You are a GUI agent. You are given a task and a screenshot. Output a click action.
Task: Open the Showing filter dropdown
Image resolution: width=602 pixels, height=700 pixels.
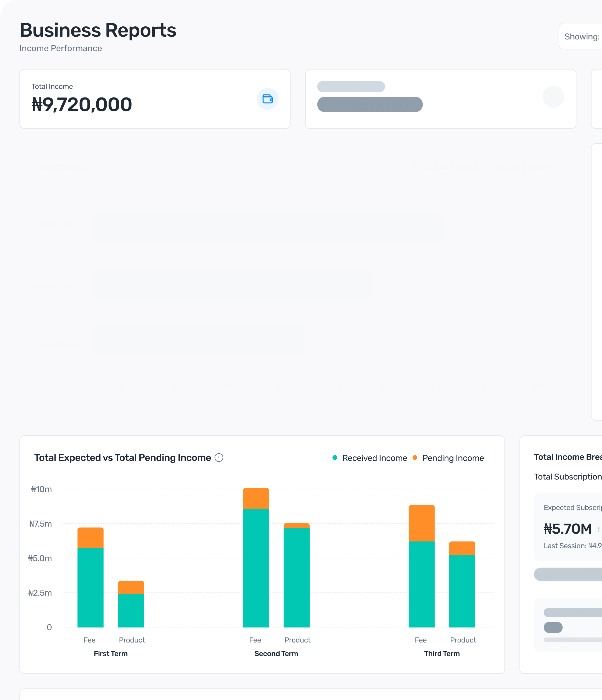[581, 36]
